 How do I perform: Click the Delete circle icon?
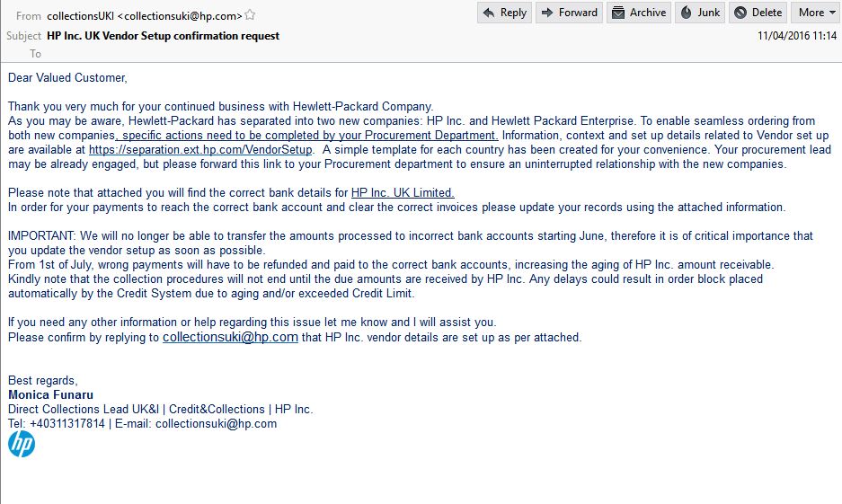point(740,13)
